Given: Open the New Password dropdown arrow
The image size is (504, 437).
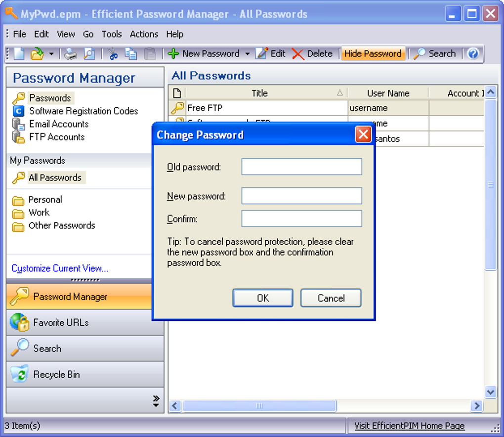Looking at the screenshot, I should 247,54.
